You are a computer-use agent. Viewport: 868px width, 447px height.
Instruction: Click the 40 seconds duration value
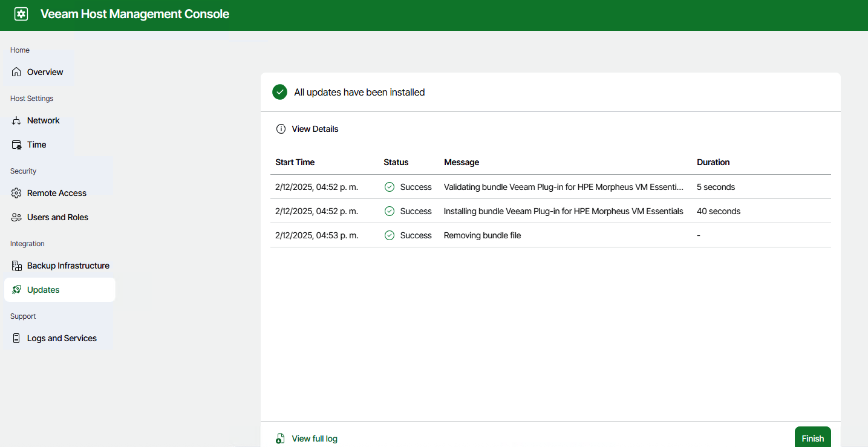[x=719, y=211]
